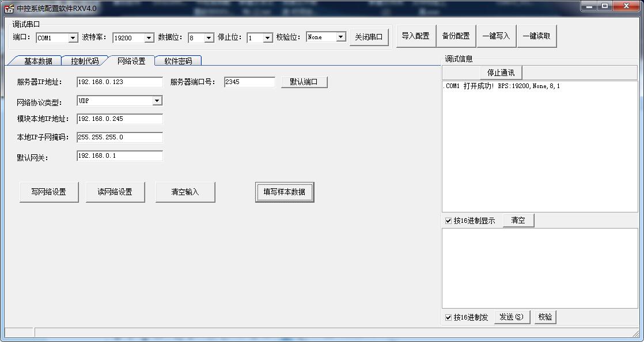Open the 控制代码 tab
This screenshot has width=644, height=342.
(x=85, y=61)
